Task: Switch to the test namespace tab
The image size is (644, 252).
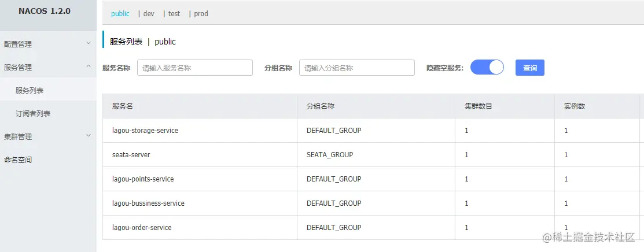Action: (174, 13)
